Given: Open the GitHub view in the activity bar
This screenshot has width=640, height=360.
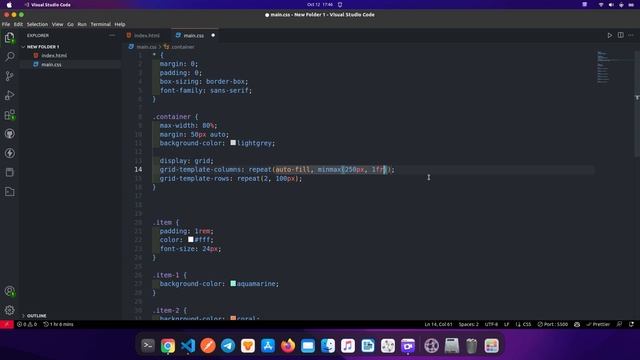Looking at the screenshot, I should [x=9, y=134].
